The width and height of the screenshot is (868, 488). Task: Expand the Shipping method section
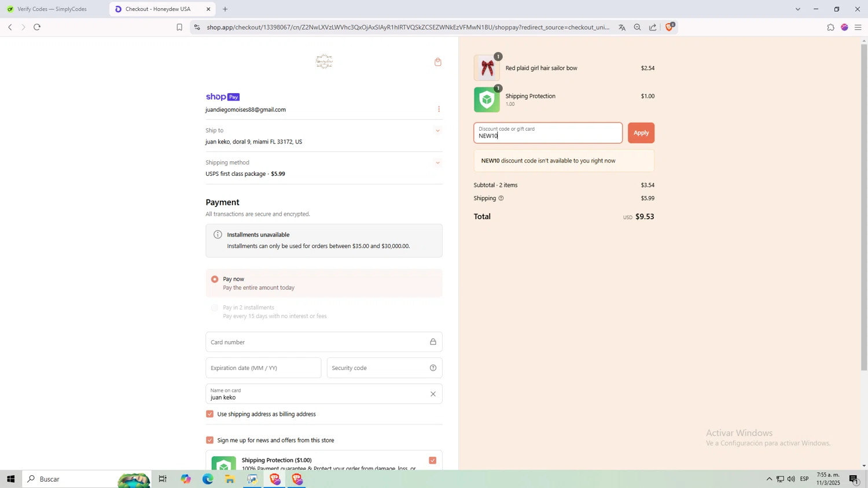(437, 163)
